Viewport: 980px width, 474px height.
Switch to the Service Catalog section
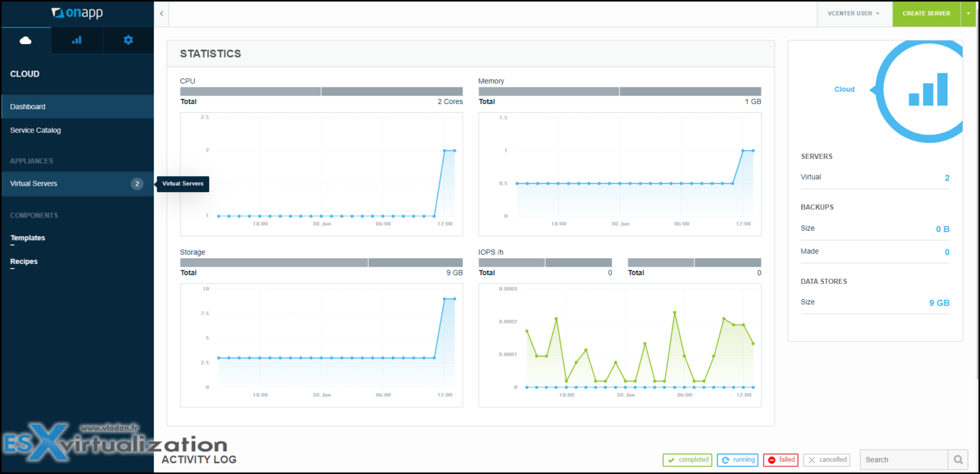pos(35,130)
